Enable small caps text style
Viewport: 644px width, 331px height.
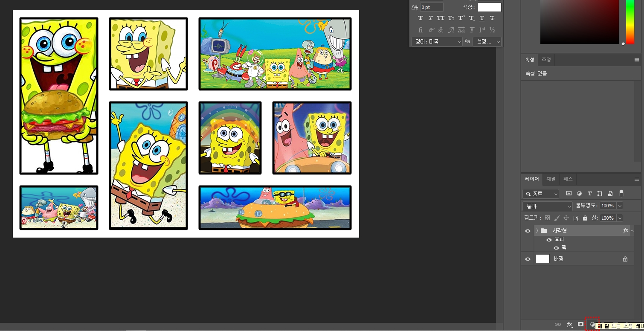[451, 18]
